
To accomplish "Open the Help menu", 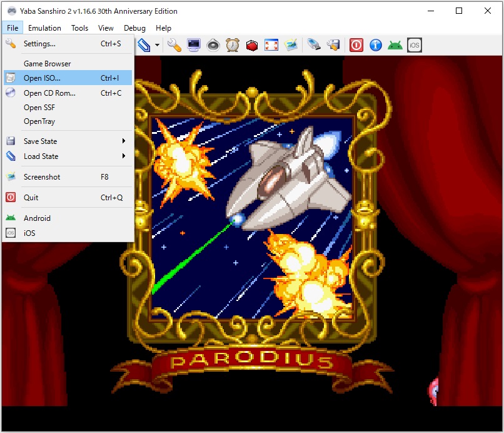I will (163, 28).
